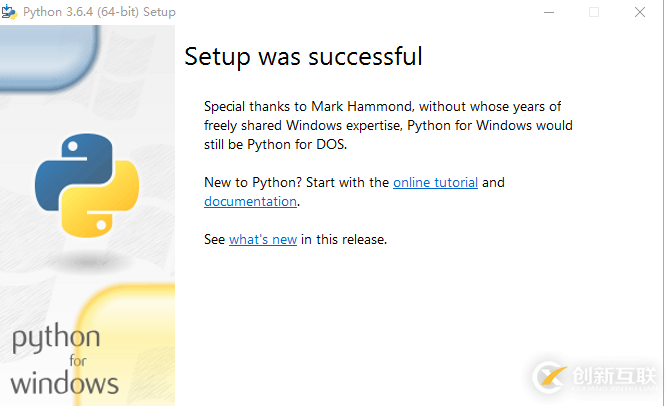Click the "windows" word in sidebar banner
The image size is (667, 406).
[x=65, y=383]
